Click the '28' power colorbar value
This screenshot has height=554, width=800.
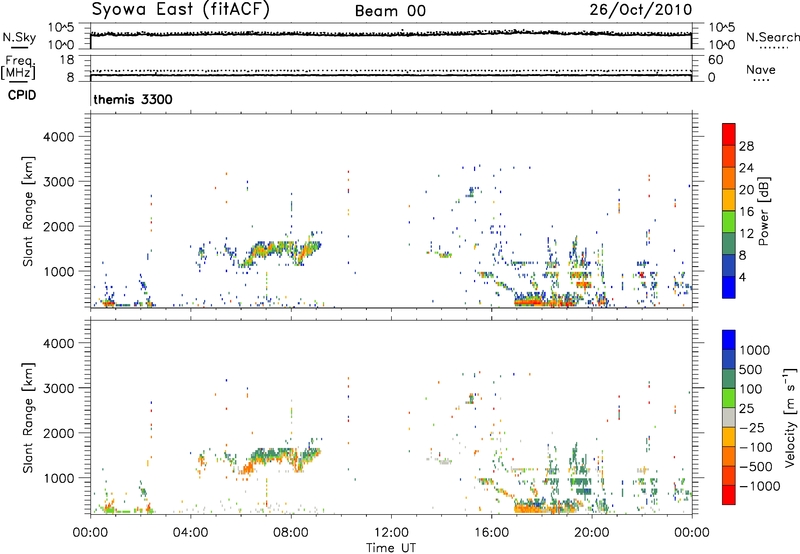point(746,146)
